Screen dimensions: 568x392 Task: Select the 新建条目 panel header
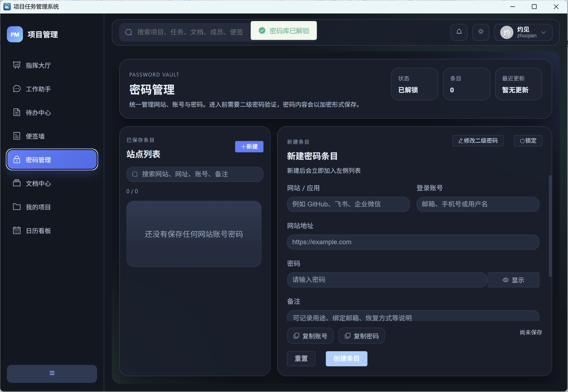pos(298,142)
